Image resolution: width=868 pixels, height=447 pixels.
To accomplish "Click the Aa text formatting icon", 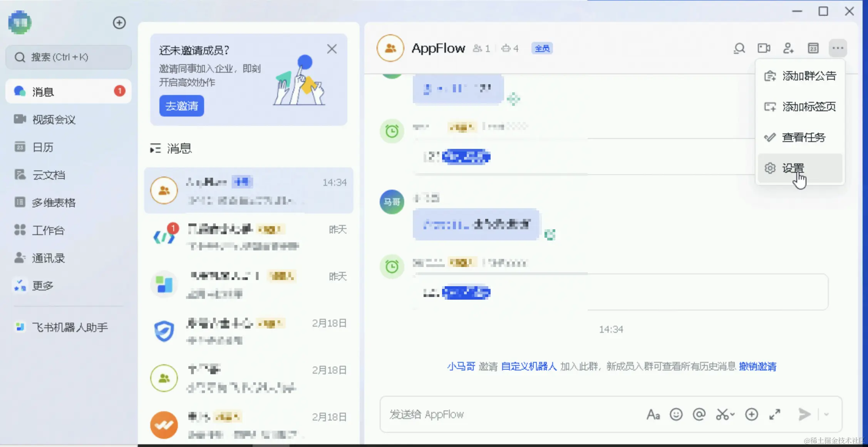I will click(x=653, y=414).
